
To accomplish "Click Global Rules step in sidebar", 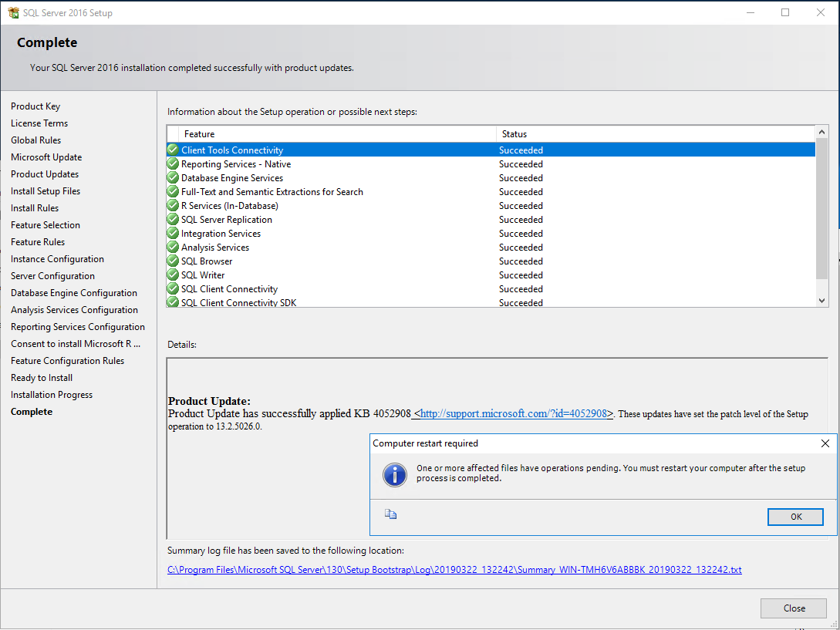I will [x=36, y=140].
